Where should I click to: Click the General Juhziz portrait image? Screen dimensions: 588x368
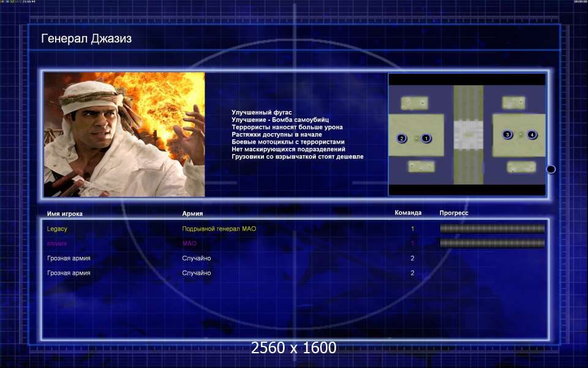tap(124, 134)
